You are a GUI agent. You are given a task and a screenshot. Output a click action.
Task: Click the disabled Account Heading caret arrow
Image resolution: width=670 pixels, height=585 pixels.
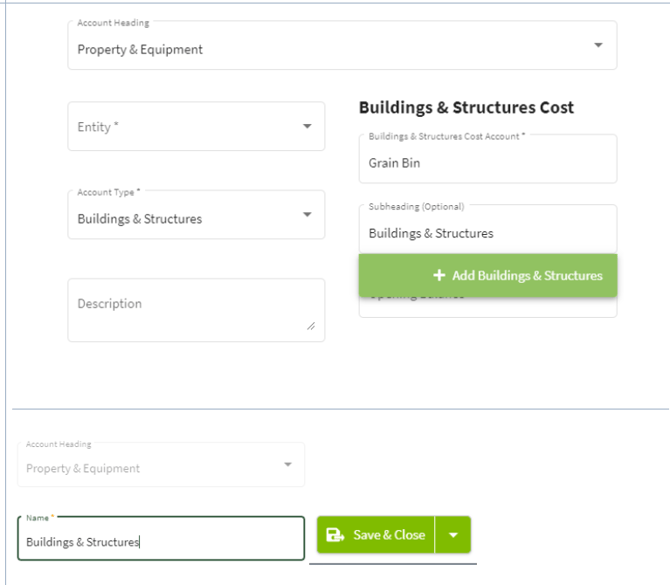tap(287, 465)
